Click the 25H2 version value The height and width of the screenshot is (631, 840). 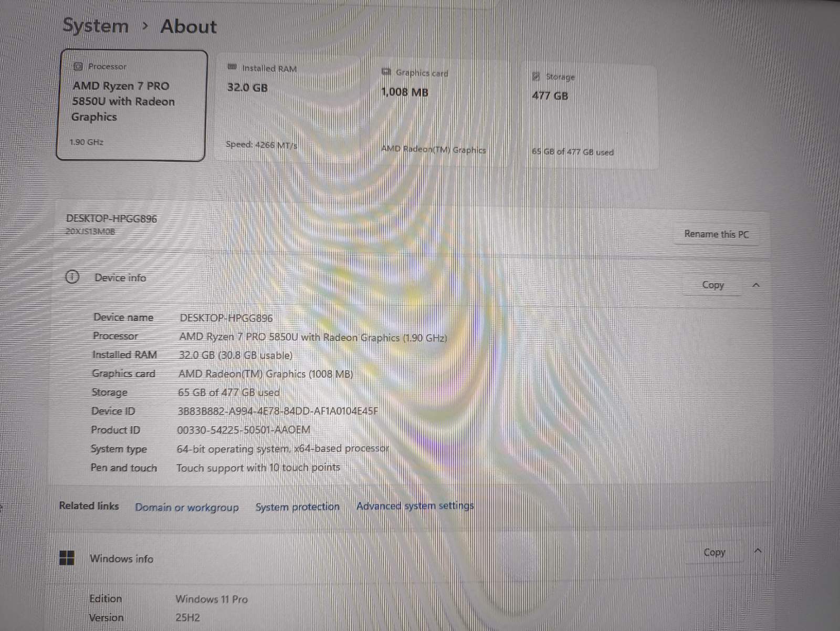pos(187,617)
